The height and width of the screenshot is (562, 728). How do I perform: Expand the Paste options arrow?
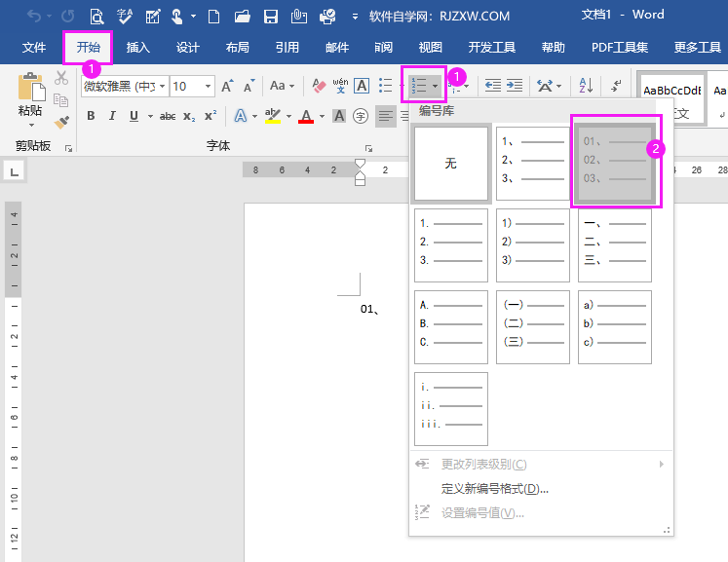[31, 126]
